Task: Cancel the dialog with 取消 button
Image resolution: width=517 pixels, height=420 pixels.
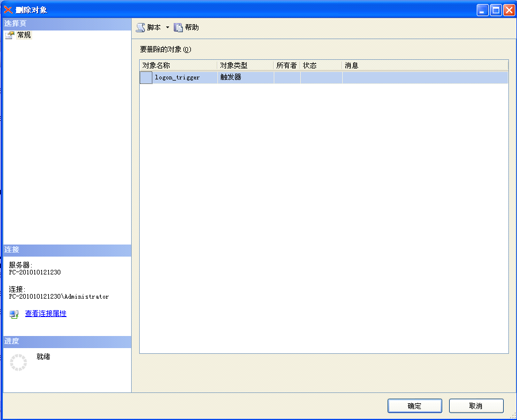Action: click(476, 406)
